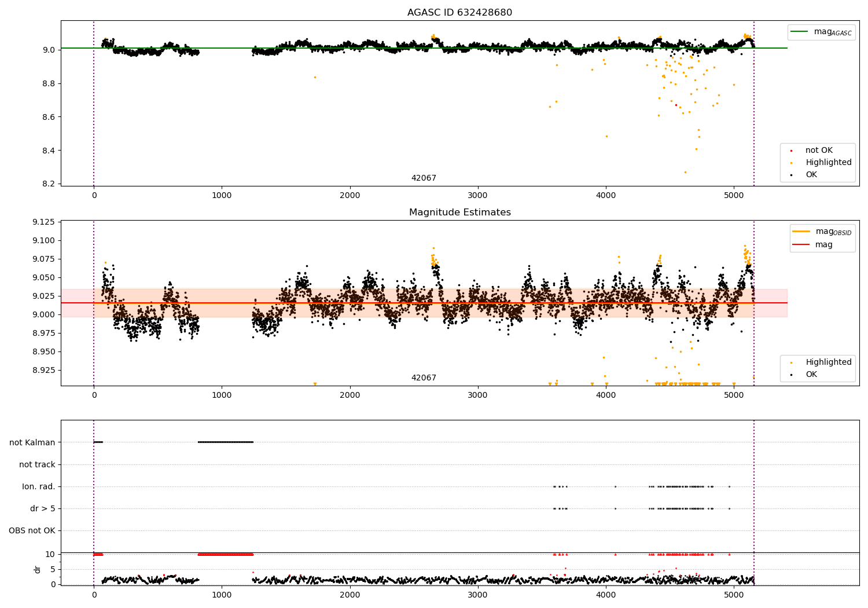Click the "42067" label in the AGASC ID plot

pyautogui.click(x=424, y=178)
